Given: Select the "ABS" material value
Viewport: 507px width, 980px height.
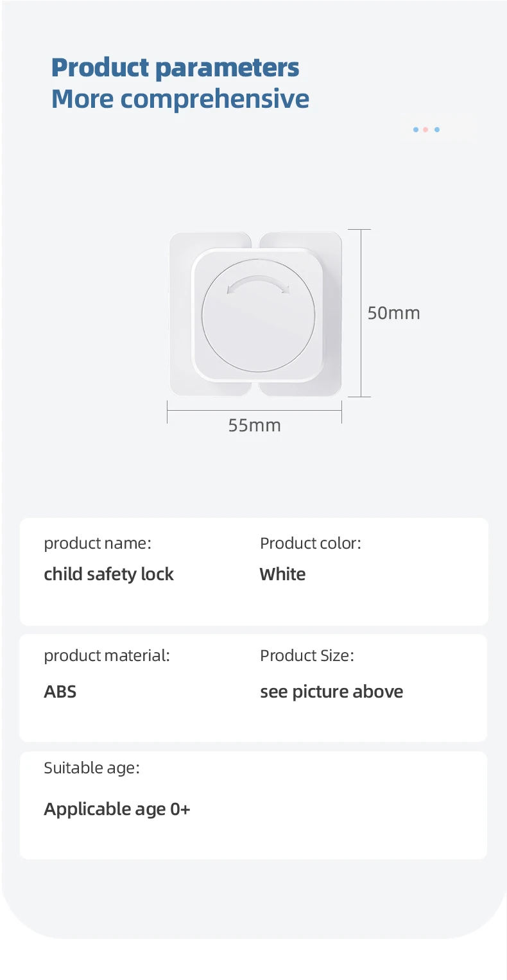Looking at the screenshot, I should [x=60, y=692].
